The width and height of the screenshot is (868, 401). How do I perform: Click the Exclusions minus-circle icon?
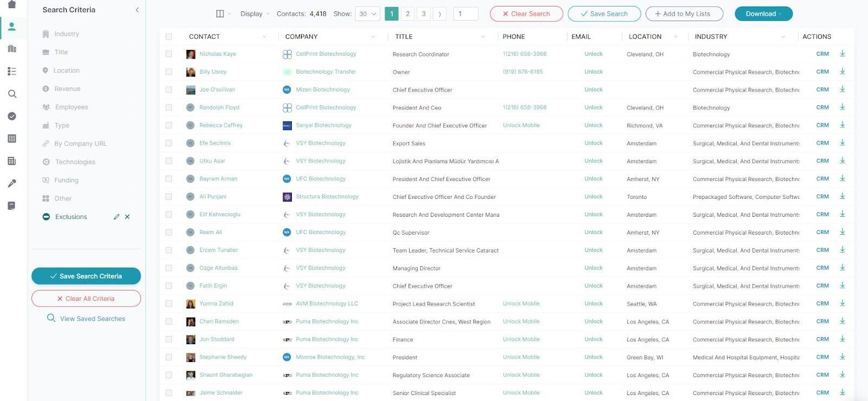[x=46, y=217]
